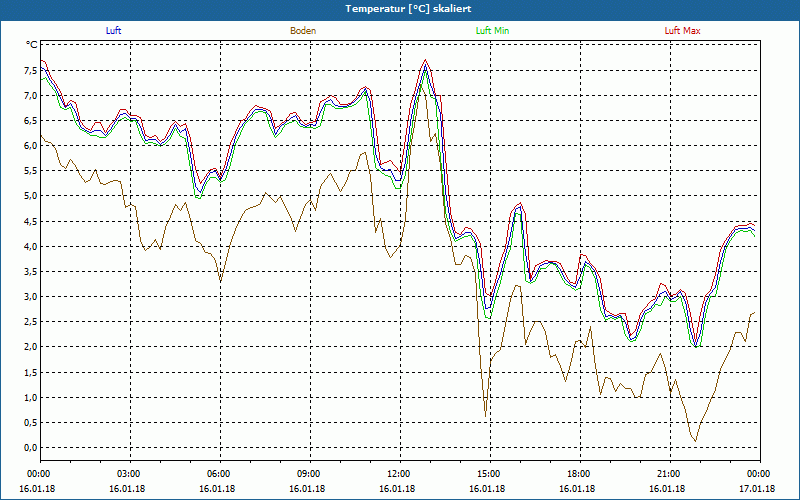
Task: Click the '21:00' time axis label
Action: click(670, 474)
